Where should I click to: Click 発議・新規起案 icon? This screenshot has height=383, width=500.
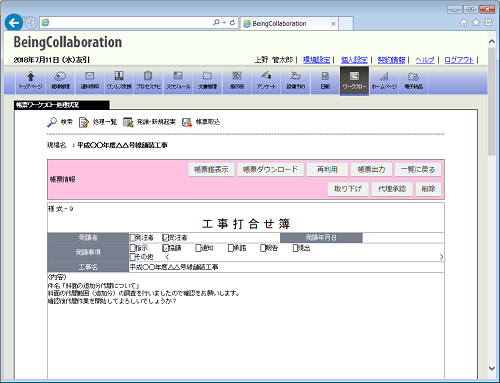128,122
